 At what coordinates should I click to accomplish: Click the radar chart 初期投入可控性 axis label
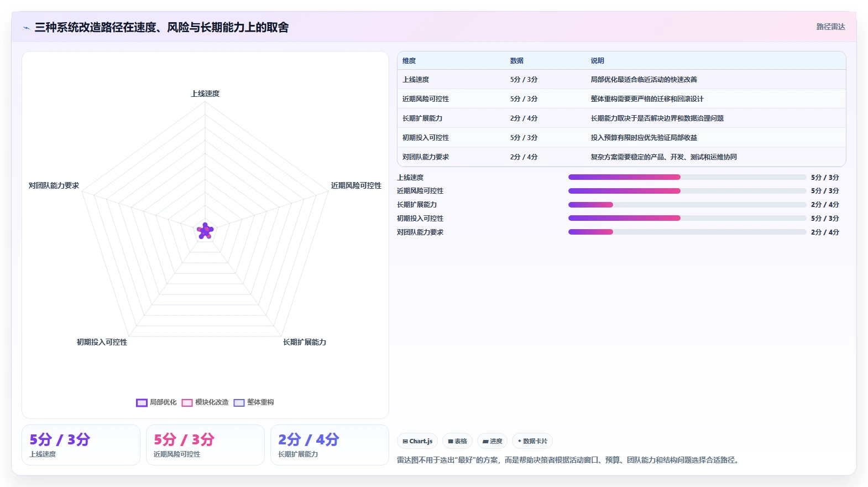pos(102,342)
